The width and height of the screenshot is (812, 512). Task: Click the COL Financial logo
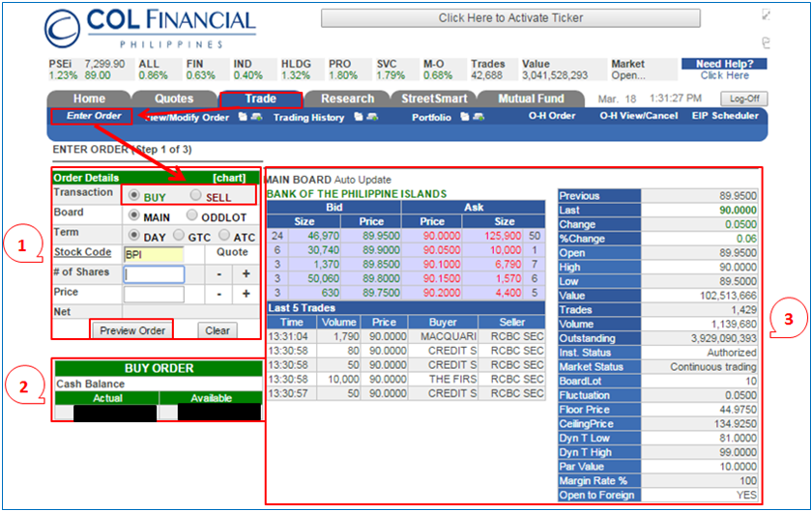point(151,28)
